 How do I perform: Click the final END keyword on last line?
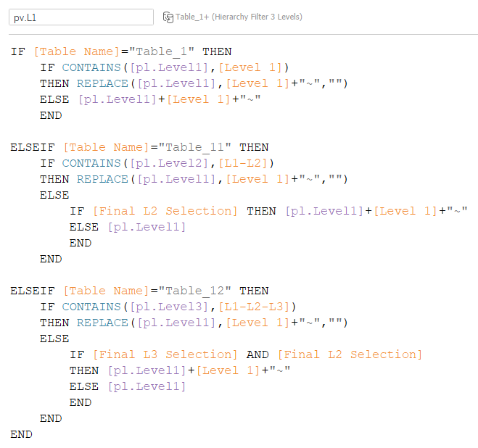pos(21,434)
